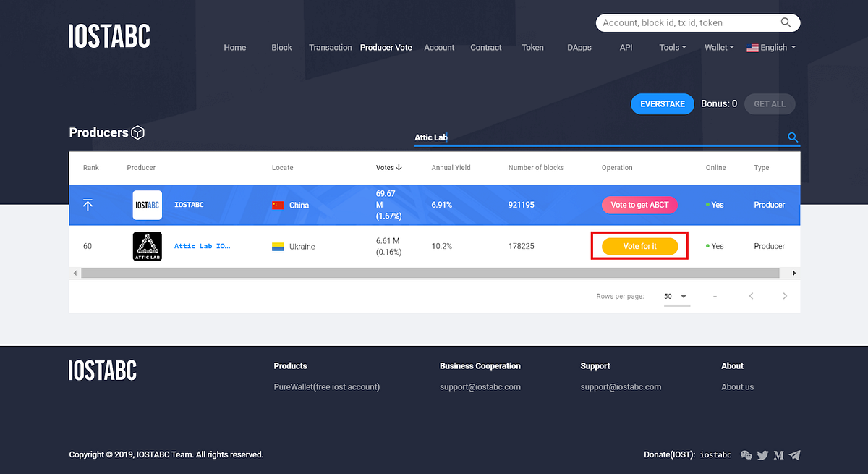Open Rows per page dropdown
This screenshot has height=474, width=868.
tap(676, 297)
